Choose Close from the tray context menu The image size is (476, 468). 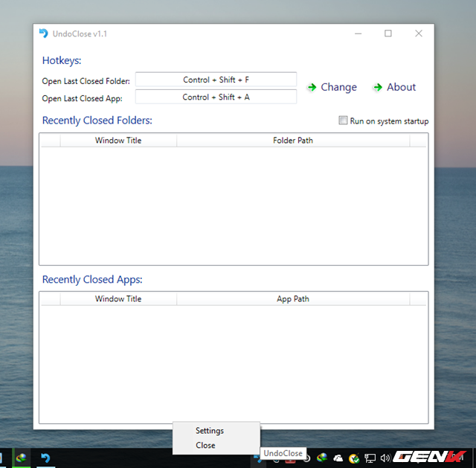click(205, 445)
